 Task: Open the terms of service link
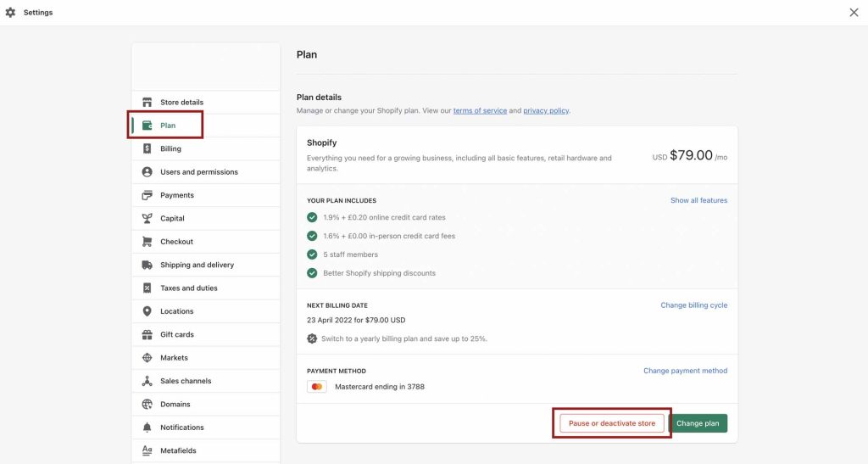pyautogui.click(x=480, y=111)
